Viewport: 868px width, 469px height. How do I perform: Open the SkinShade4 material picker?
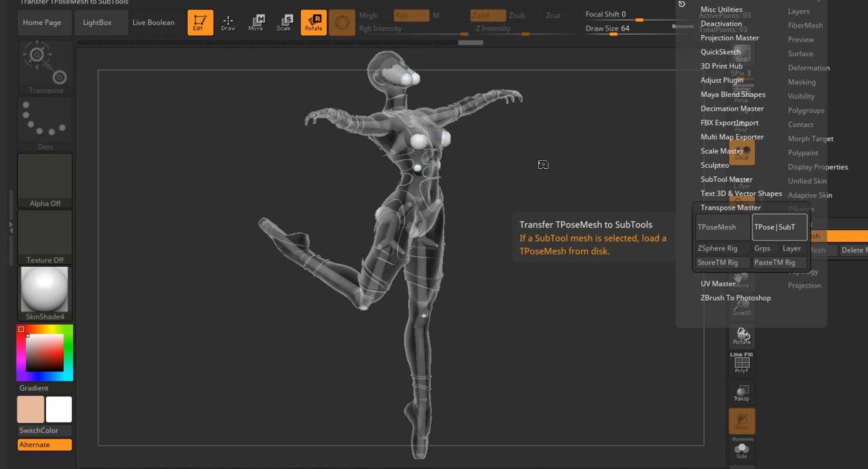point(45,294)
